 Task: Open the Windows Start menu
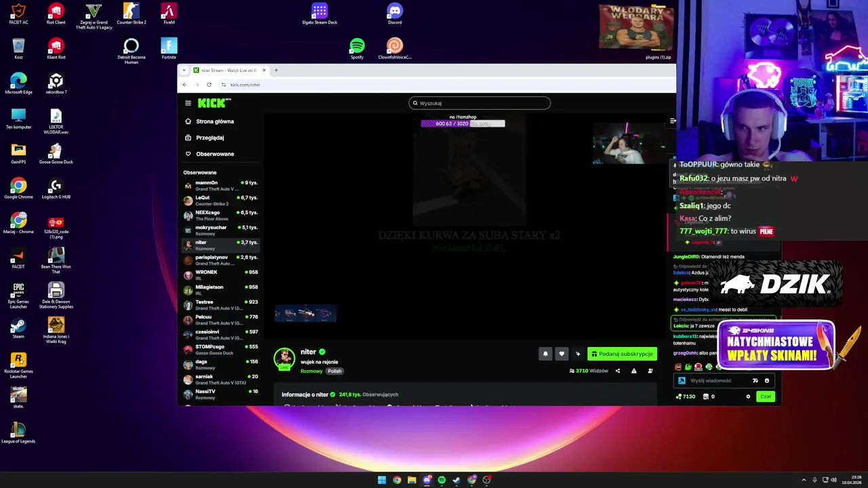click(382, 480)
